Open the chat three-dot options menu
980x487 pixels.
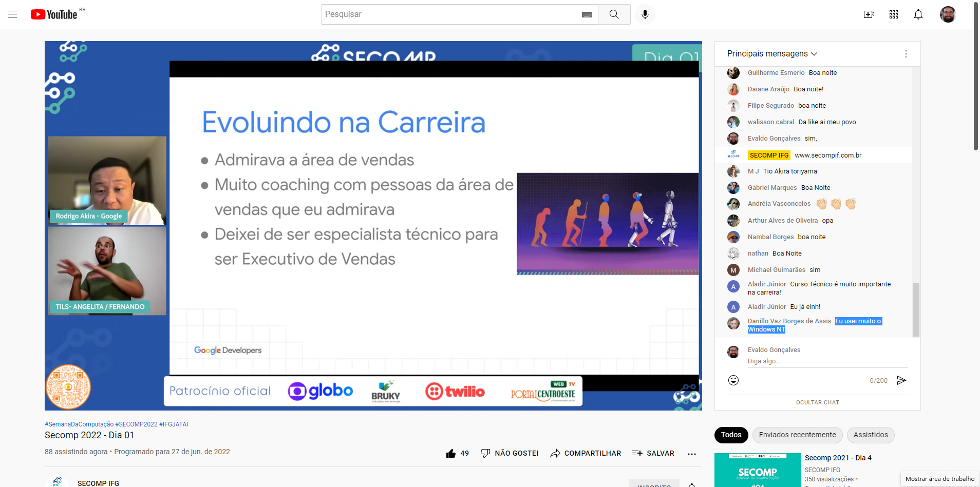[906, 53]
